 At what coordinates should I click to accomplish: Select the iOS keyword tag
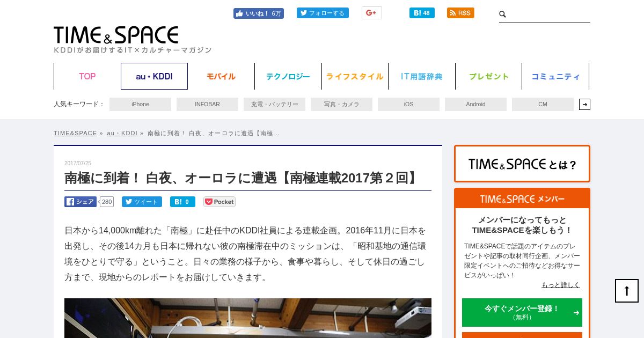coord(408,104)
